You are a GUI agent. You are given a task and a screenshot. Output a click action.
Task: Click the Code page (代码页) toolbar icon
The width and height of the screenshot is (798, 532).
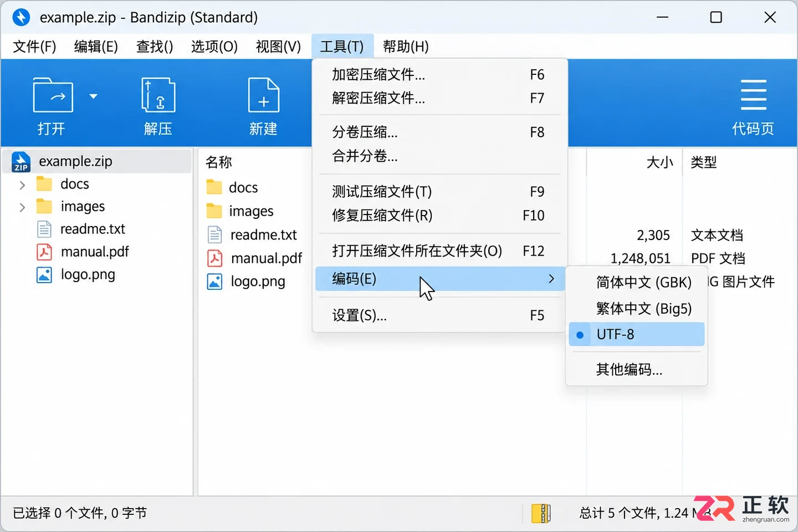coord(753,95)
